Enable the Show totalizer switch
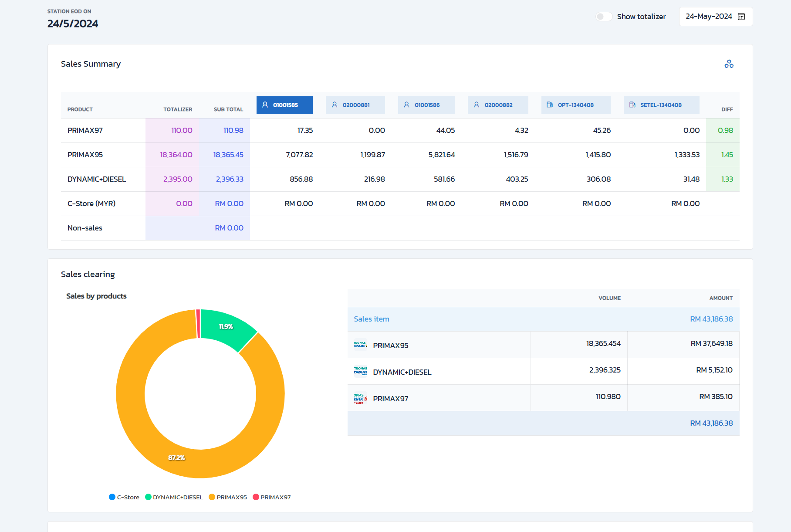The height and width of the screenshot is (532, 791). click(604, 17)
